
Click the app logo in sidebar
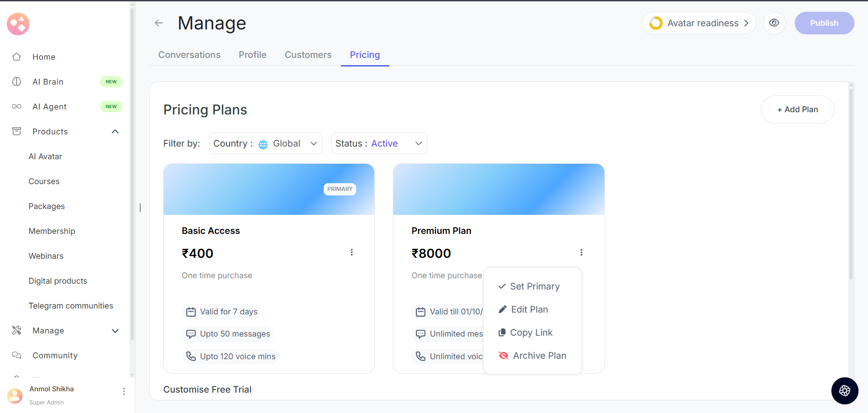coord(18,24)
